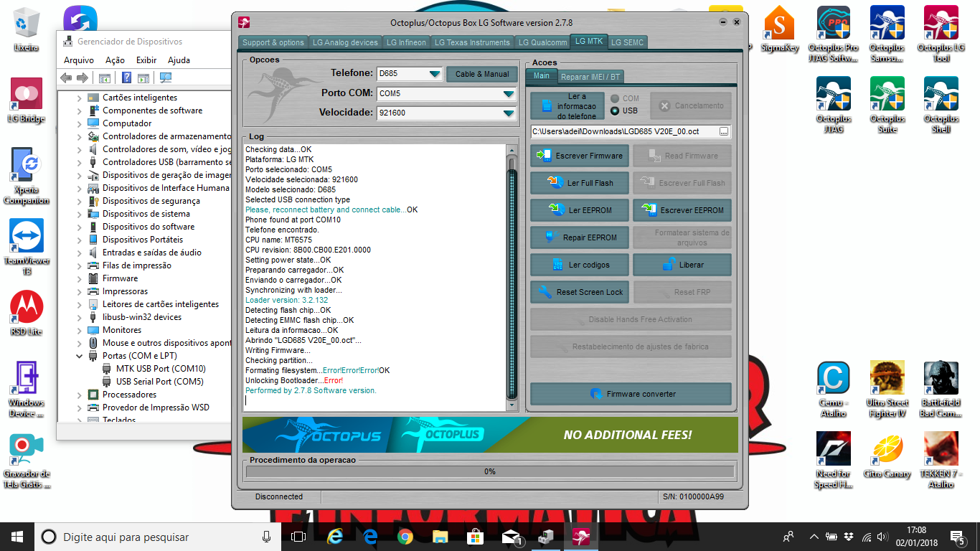Click Reset Screen Lock button
Image resolution: width=980 pixels, height=551 pixels.
pos(580,292)
